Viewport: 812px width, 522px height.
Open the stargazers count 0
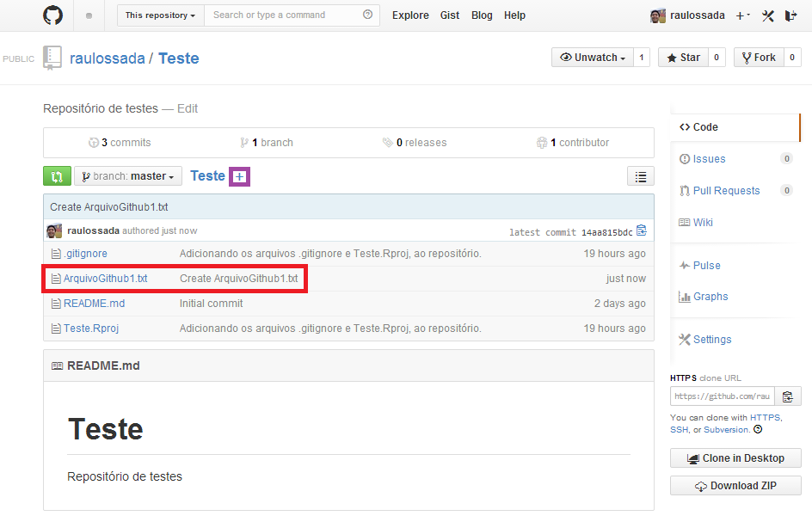pyautogui.click(x=717, y=58)
